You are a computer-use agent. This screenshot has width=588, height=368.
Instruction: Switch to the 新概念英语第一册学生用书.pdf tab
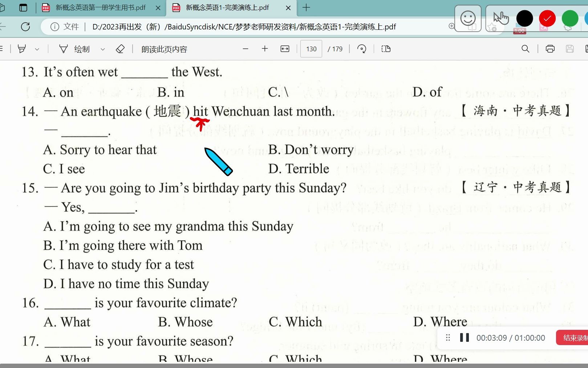pos(101,8)
